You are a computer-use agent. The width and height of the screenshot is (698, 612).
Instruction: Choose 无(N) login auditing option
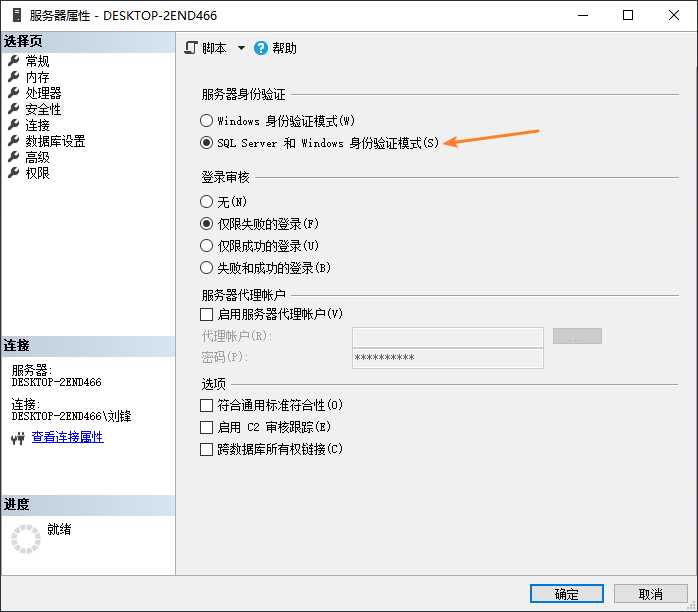tap(206, 202)
